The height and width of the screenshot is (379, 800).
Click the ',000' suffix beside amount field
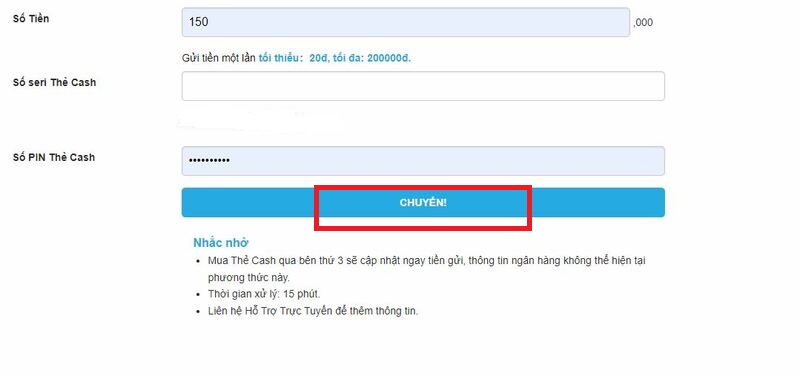pos(643,22)
